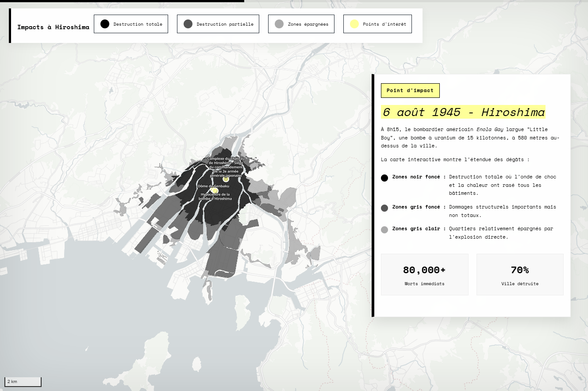Click the 80,000+ Morts immédiats card

pos(424,275)
